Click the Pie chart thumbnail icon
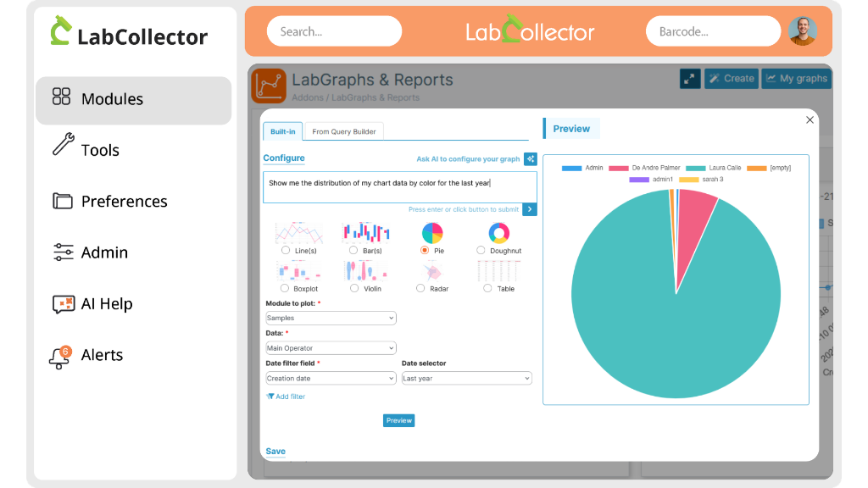 432,233
